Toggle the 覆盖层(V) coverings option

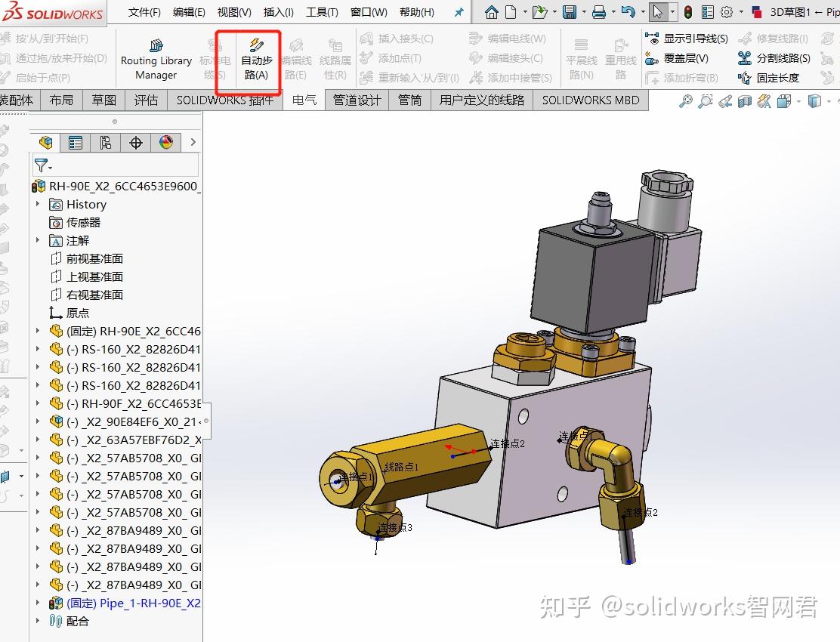pyautogui.click(x=682, y=58)
